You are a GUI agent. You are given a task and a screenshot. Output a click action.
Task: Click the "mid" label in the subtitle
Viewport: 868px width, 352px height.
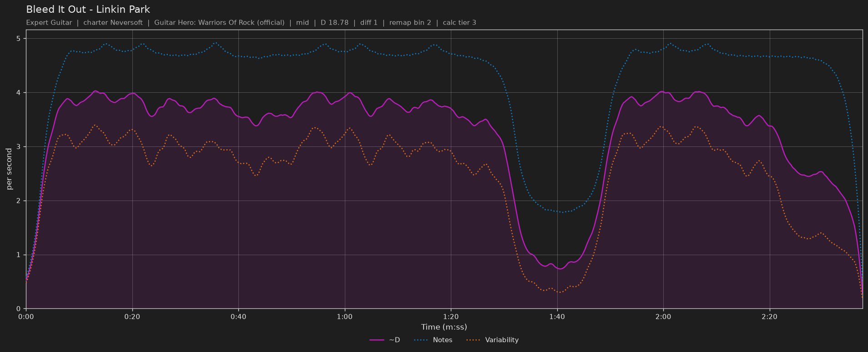pos(303,23)
